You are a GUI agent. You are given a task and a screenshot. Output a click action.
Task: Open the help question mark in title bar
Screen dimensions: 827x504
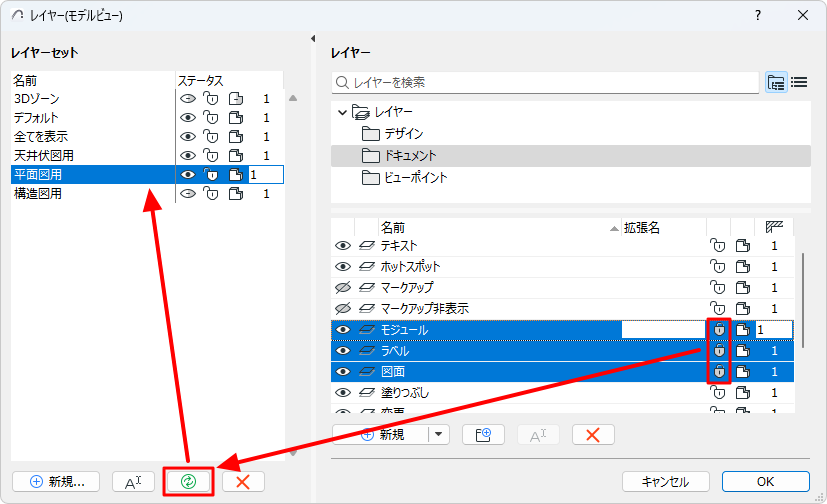pos(758,15)
